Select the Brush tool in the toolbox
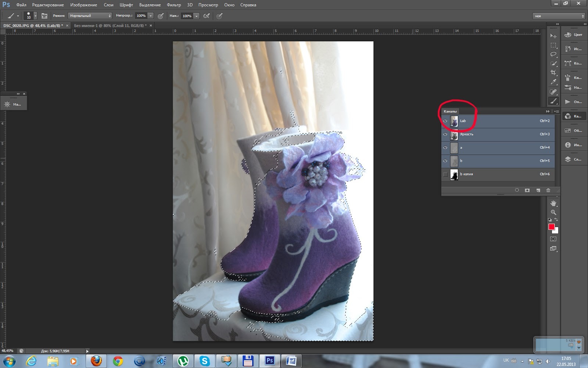Viewport: 588px width, 368px height. 553,101
